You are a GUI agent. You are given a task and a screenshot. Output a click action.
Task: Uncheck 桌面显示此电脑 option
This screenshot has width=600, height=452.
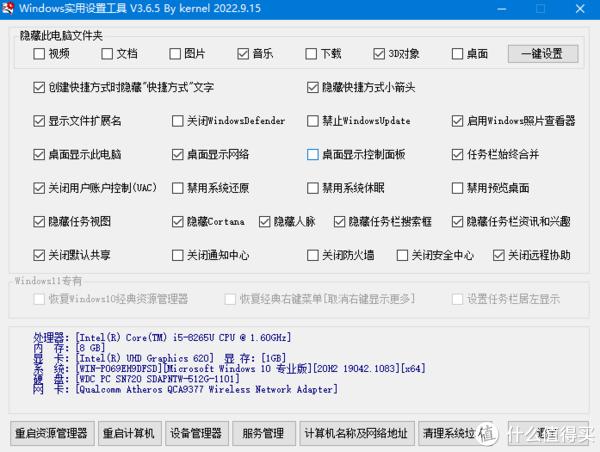pos(39,155)
